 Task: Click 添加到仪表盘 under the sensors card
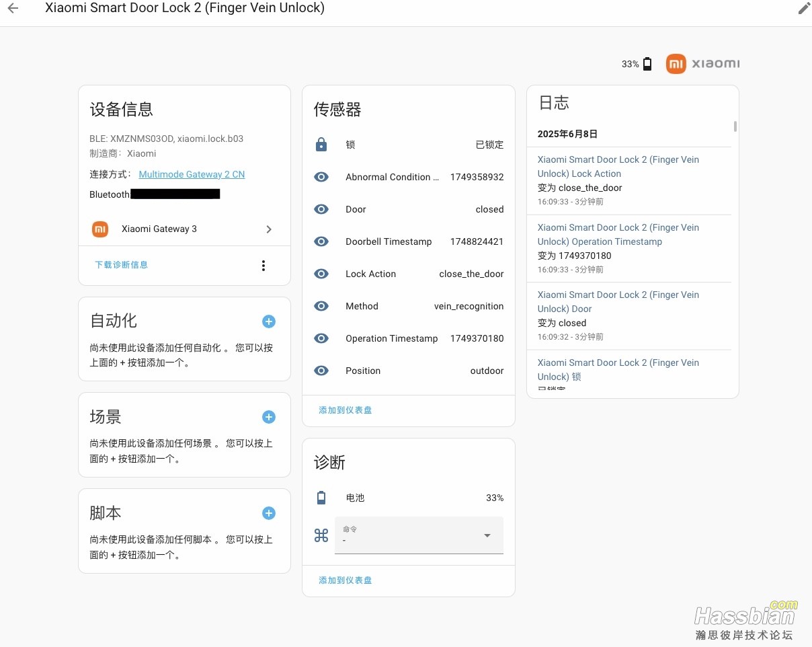pos(346,410)
